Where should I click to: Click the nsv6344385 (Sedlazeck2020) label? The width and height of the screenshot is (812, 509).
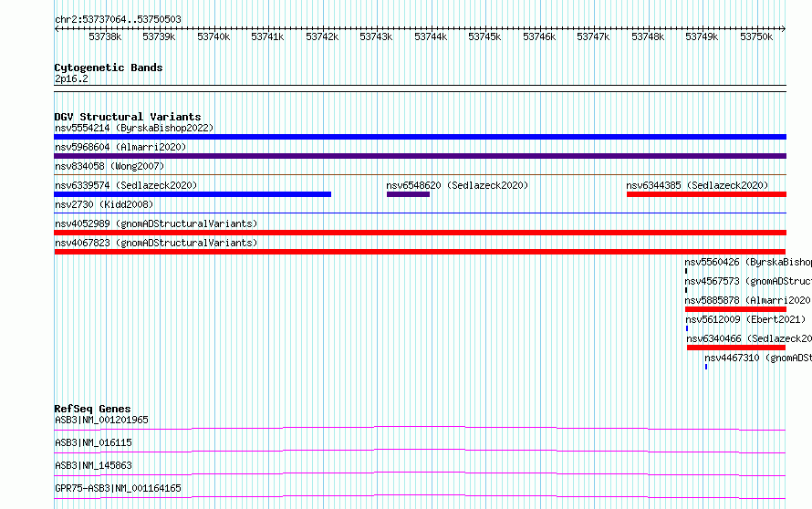coord(697,185)
